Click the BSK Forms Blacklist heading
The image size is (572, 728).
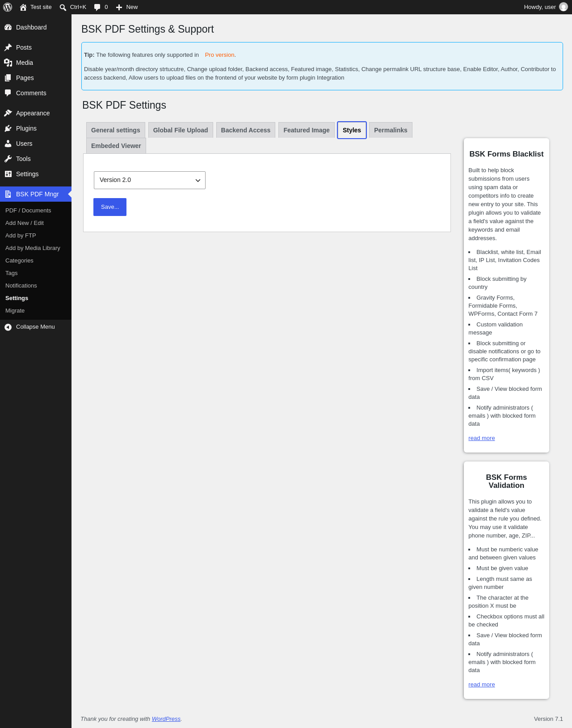pos(506,154)
